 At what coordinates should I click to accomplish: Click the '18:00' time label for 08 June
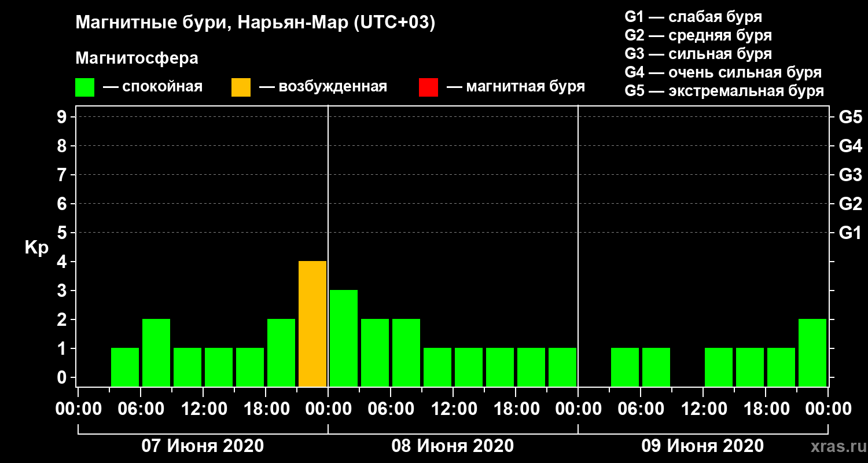516,409
